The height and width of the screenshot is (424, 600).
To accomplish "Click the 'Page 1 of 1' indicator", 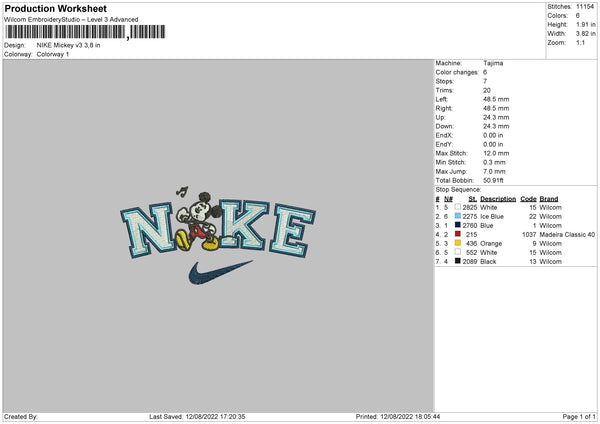I will pos(579,417).
